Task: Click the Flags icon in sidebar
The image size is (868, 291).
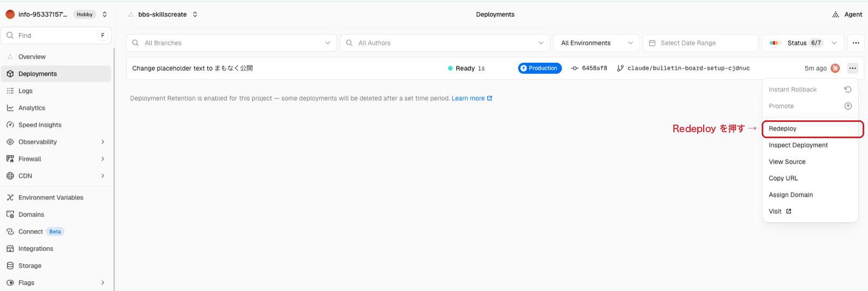Action: pos(10,283)
